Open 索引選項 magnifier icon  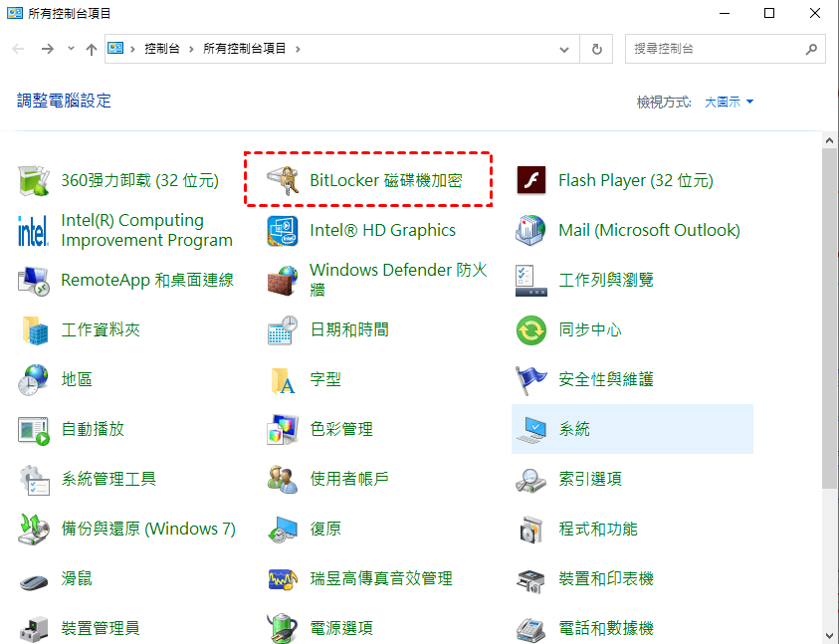point(530,480)
